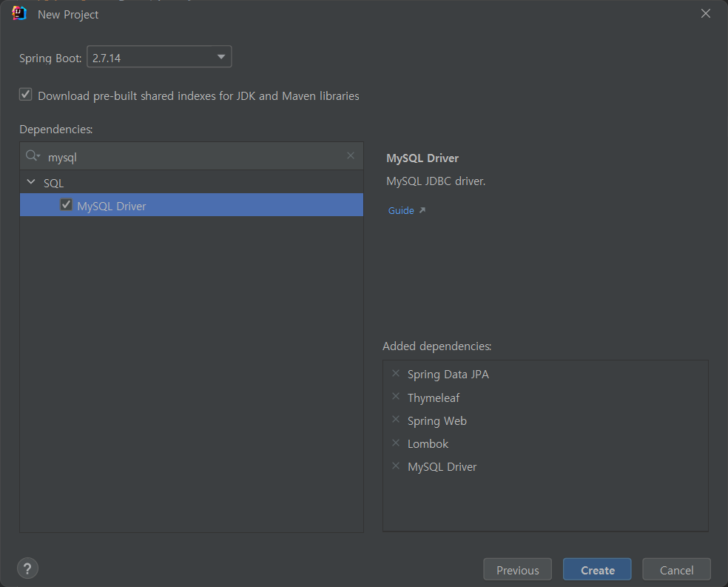Screen dimensions: 728x587
Task: Click the Spring Boot label
Action: click(50, 58)
